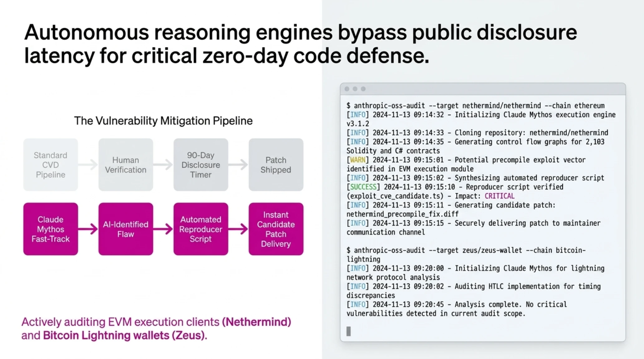Image resolution: width=644 pixels, height=359 pixels.
Task: Click 'Securely delivering patch to maintainer' line
Action: [x=473, y=227]
